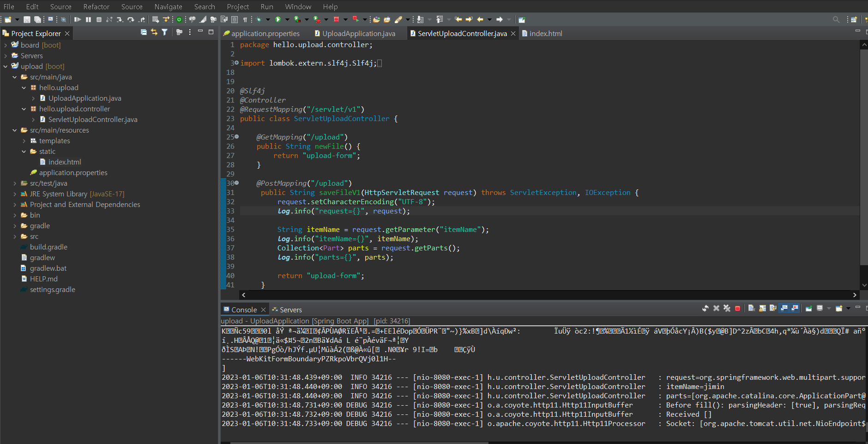Click the Save All icon in toolbar
The height and width of the screenshot is (444, 868).
(37, 19)
